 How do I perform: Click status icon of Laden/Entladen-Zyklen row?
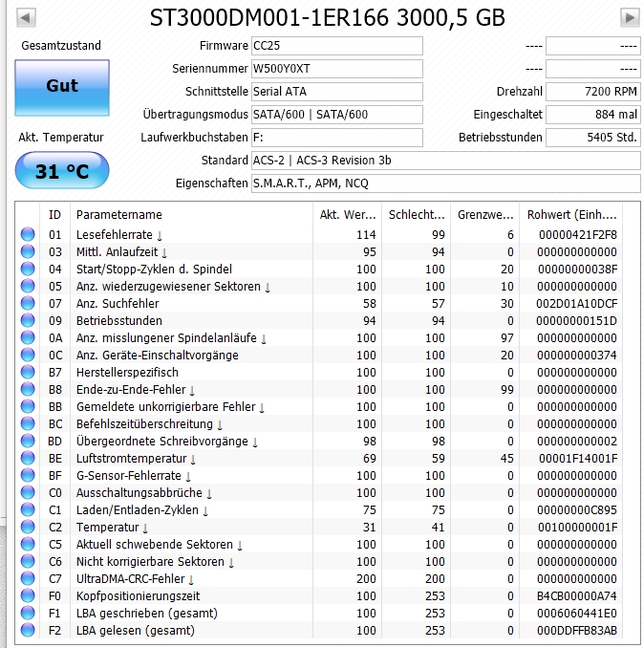[x=28, y=510]
